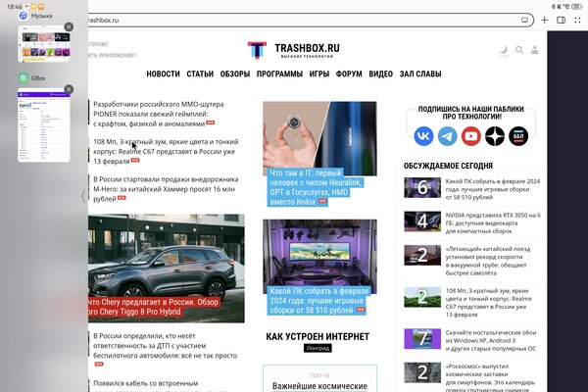588x392 pixels.
Task: Open the ЗАЛ СЛАВЫ menu section
Action: (420, 73)
